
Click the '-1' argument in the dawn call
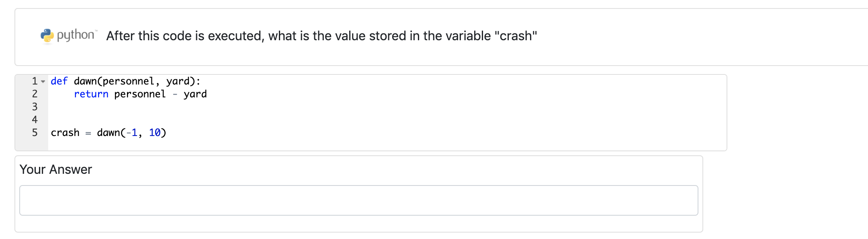pos(133,132)
